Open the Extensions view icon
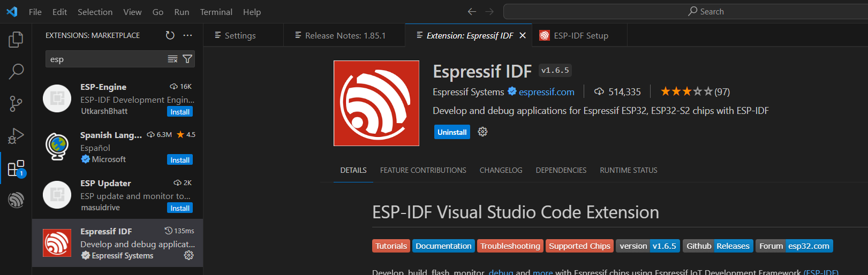868x275 pixels. click(x=16, y=169)
